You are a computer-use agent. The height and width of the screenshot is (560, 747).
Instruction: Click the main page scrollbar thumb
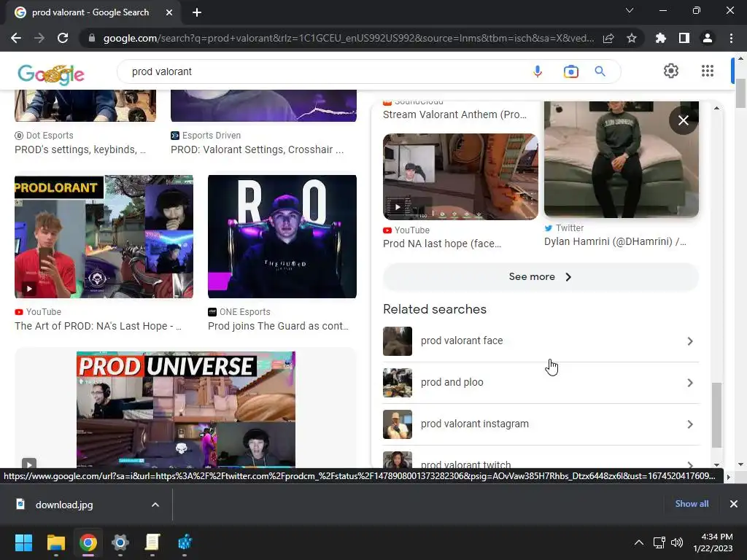(740, 93)
